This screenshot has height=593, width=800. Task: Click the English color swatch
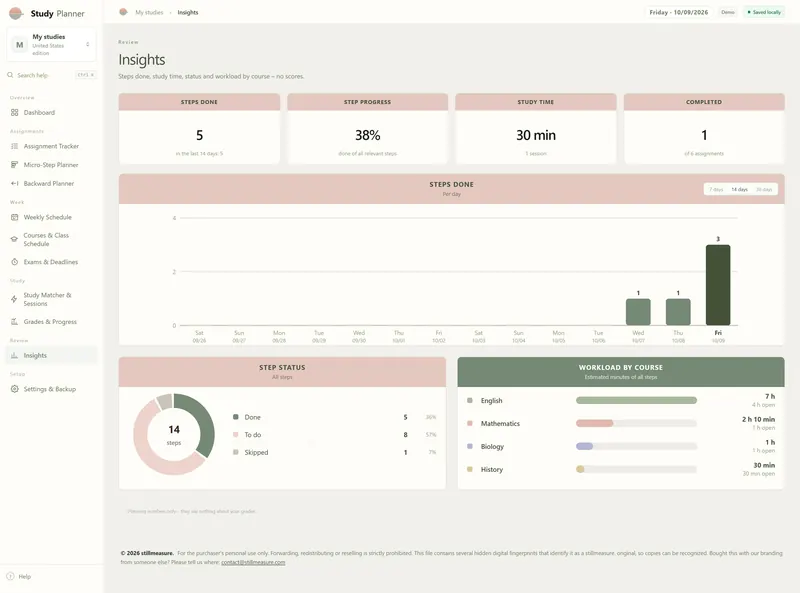tap(470, 400)
